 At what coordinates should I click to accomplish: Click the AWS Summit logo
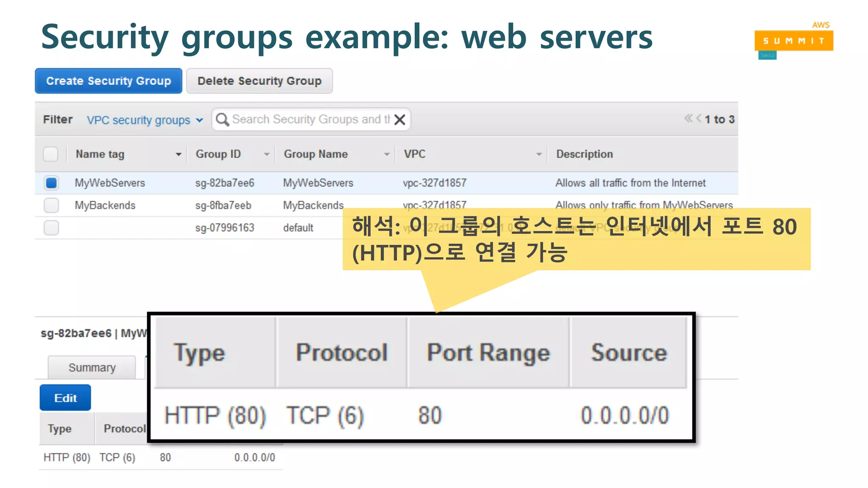(x=794, y=40)
